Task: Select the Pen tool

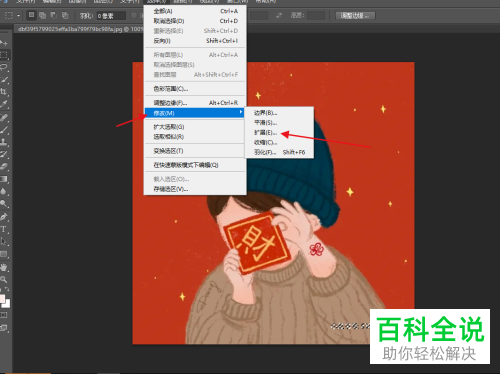Action: [4, 217]
